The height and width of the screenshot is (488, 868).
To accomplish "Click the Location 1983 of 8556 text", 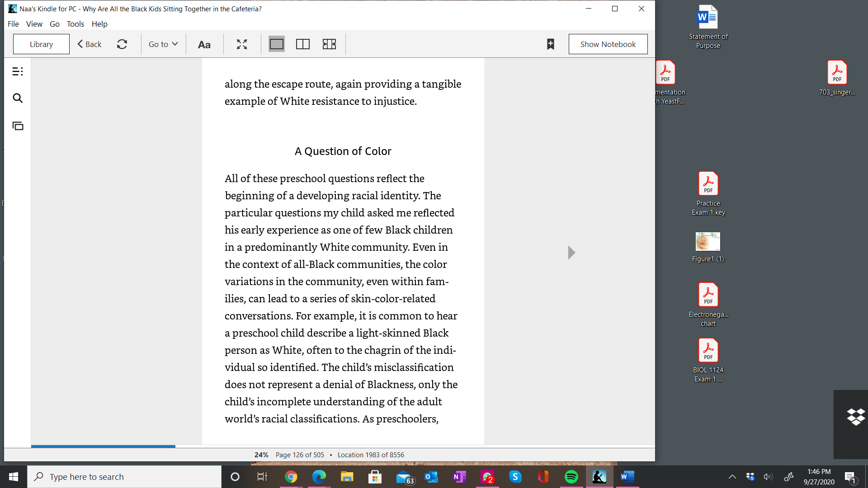I will [x=371, y=455].
